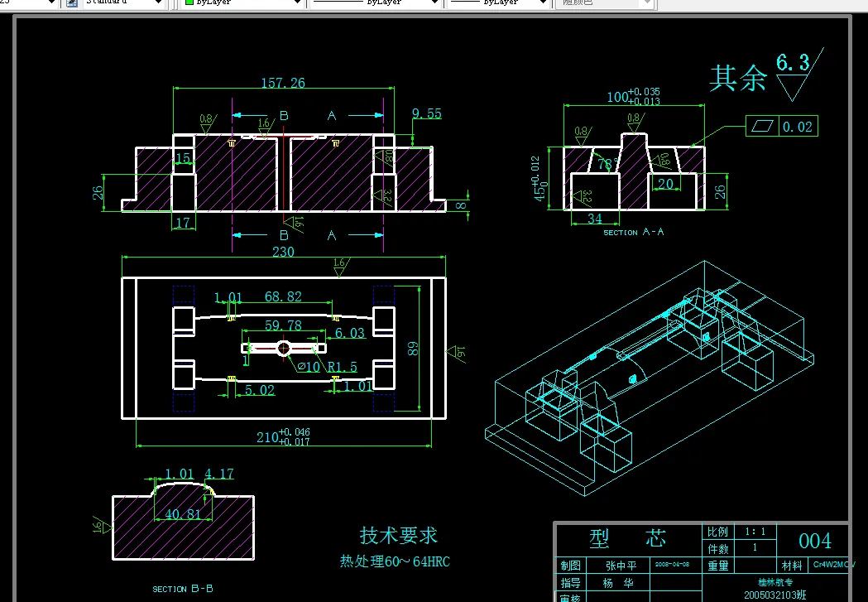Select the 34 dimension in section A-A

tap(595, 219)
